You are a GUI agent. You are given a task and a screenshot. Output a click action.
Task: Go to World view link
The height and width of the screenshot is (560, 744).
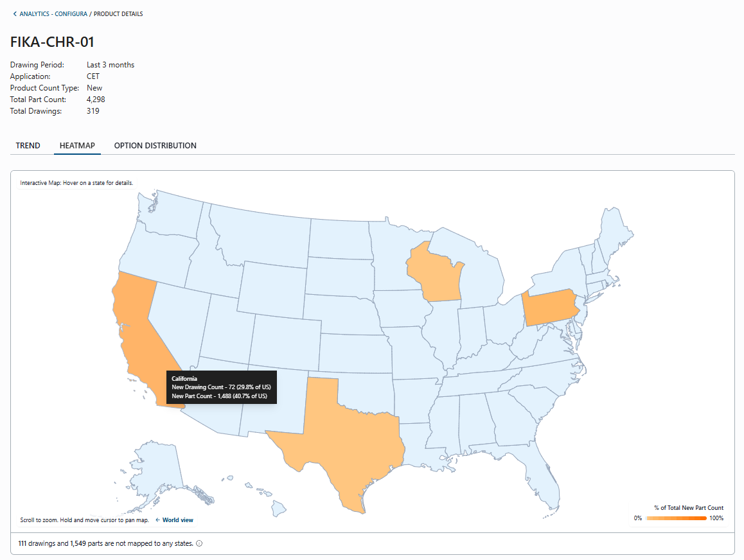click(x=178, y=520)
